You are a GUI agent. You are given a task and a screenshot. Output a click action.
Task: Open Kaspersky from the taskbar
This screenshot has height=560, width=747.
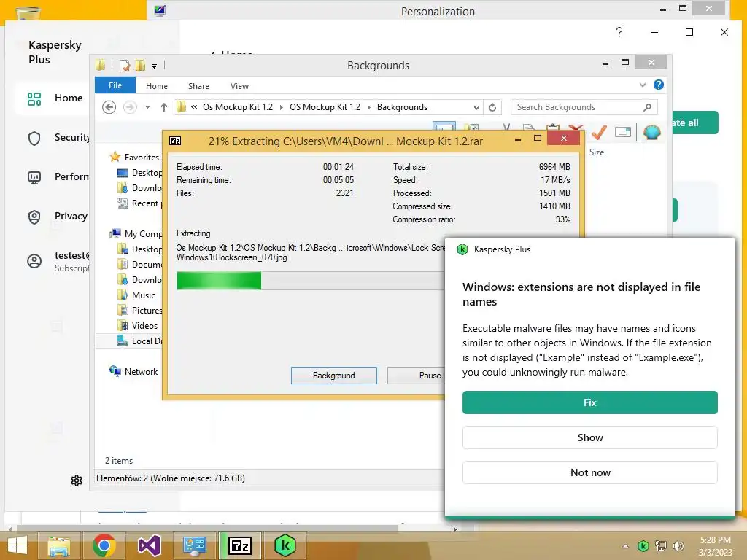point(285,545)
